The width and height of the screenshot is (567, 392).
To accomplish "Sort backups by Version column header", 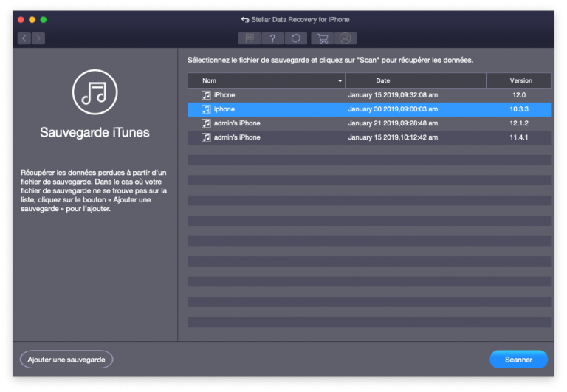I will tap(519, 80).
